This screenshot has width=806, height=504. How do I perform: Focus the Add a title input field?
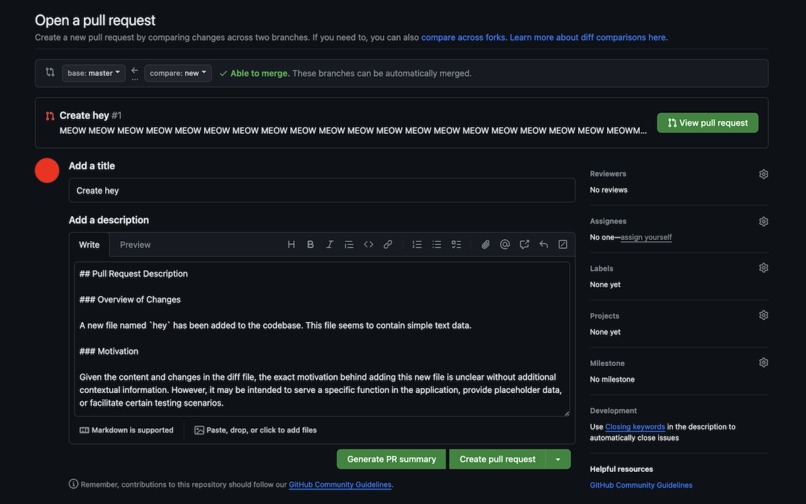point(322,190)
